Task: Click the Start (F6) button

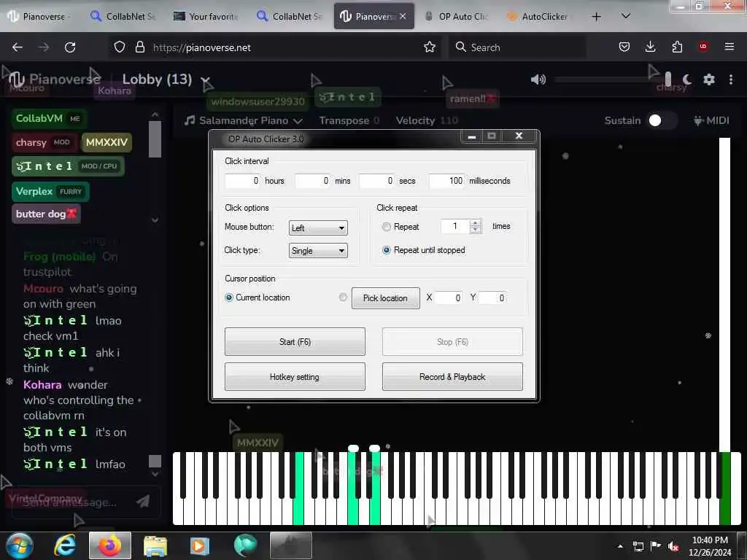Action: 295,341
